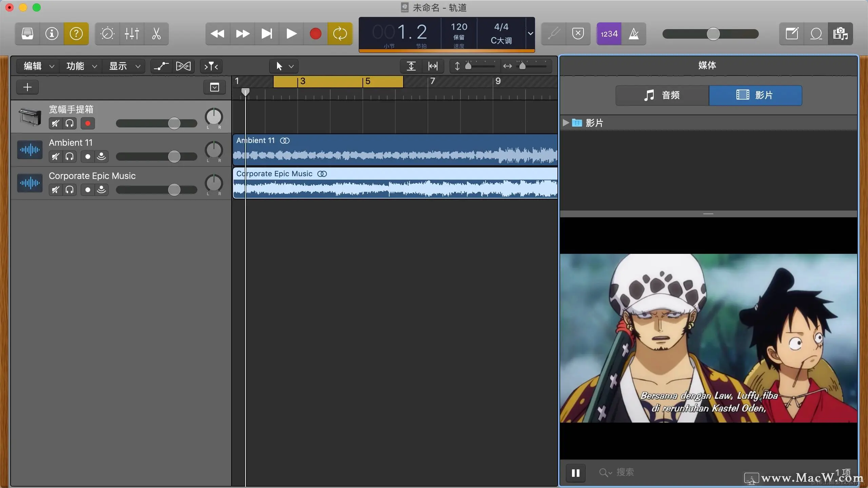The width and height of the screenshot is (868, 488).
Task: Toggle the Cycle loop button
Action: click(340, 34)
